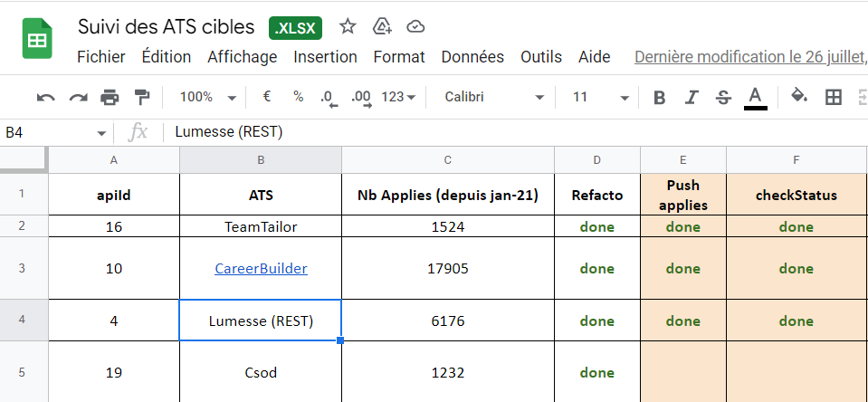
Task: Star the Suivi des ATS cibles document
Action: [348, 26]
